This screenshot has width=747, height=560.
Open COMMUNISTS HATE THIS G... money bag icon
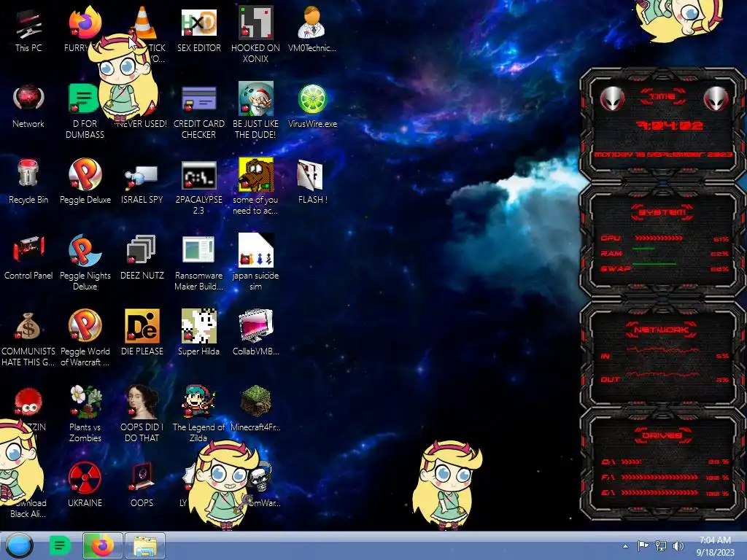pos(28,338)
